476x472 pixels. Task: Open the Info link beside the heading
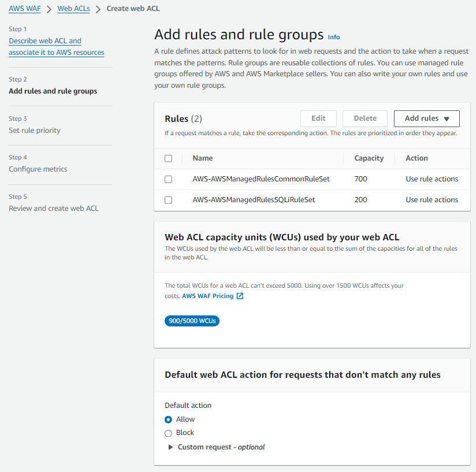tap(334, 37)
